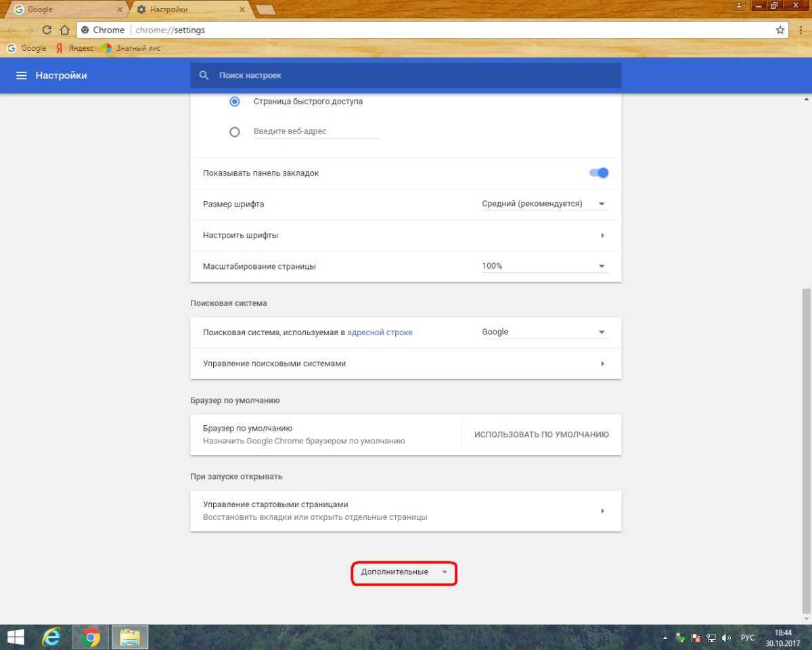Select the Введите веб-адрес radio button
Screen dimensions: 812x650
pos(235,132)
